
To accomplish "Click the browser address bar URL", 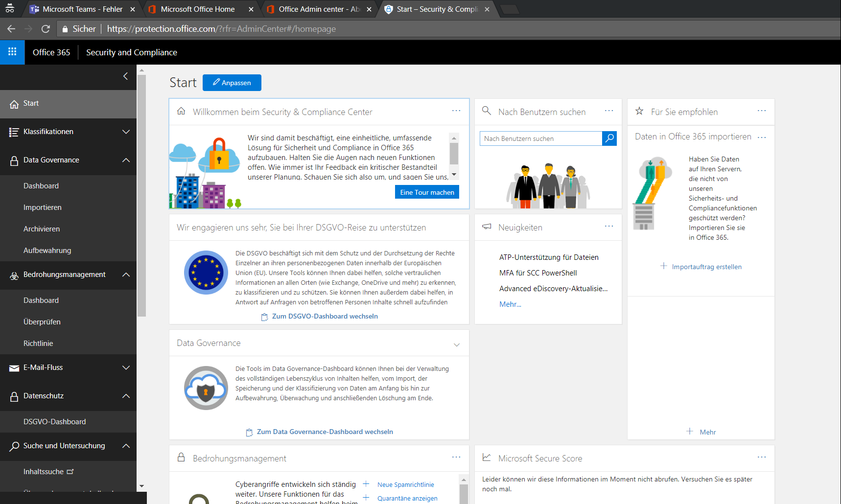I will 221,29.
